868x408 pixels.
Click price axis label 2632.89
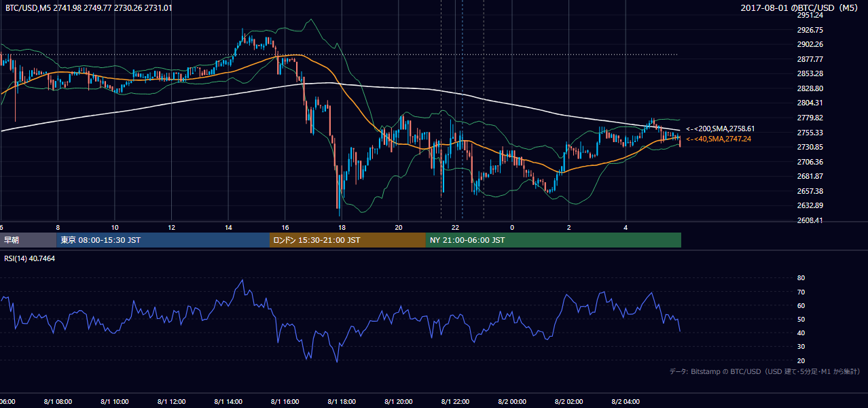[810, 205]
